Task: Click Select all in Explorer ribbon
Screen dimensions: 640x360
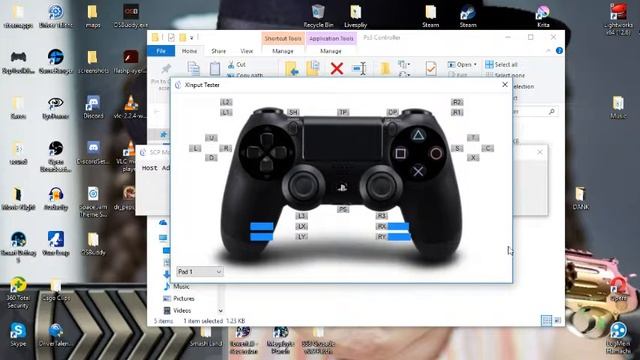Action: pos(501,64)
